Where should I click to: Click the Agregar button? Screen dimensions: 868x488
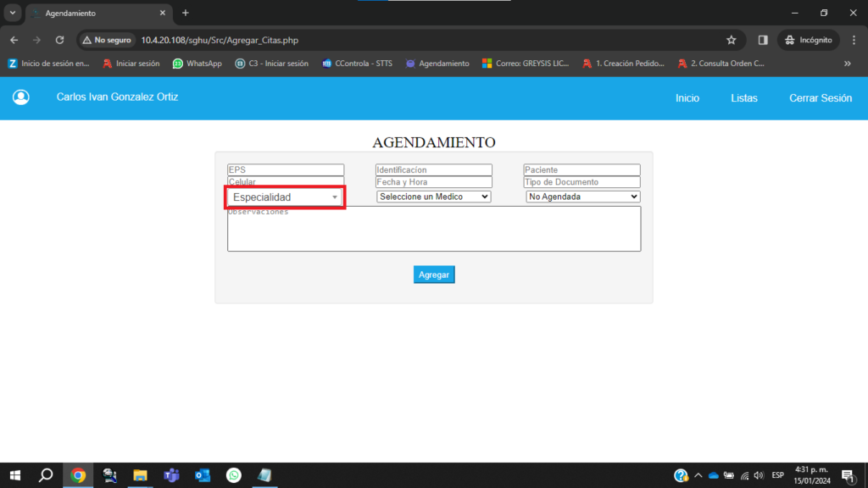click(434, 274)
